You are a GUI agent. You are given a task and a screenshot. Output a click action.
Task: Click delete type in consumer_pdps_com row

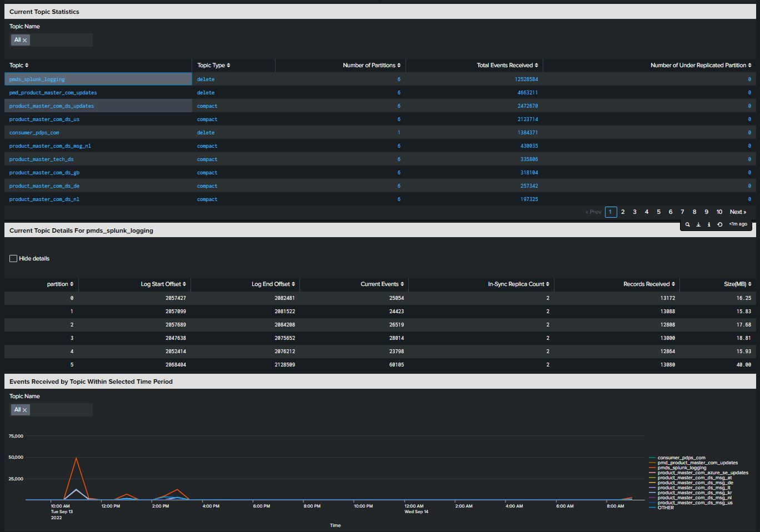206,133
